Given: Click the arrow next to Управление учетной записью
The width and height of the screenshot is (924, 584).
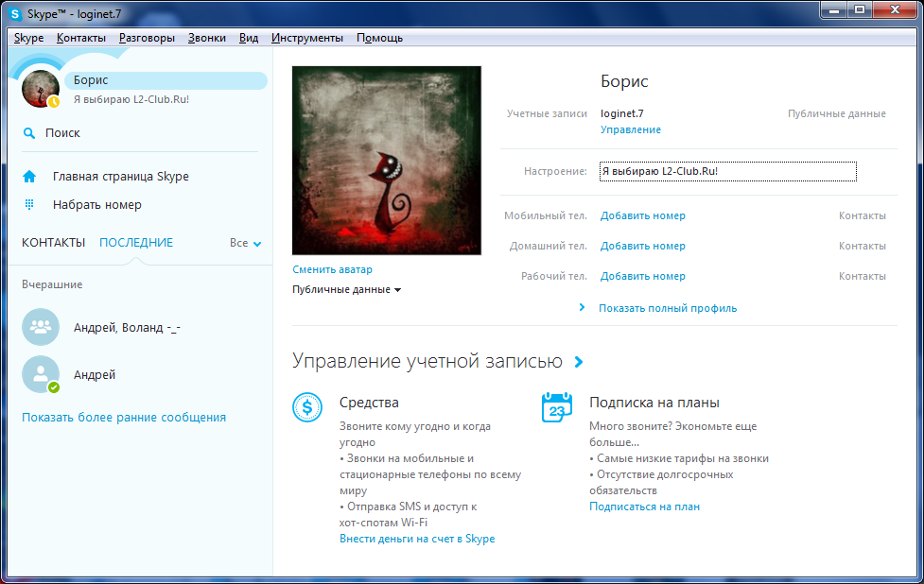Looking at the screenshot, I should (x=579, y=362).
